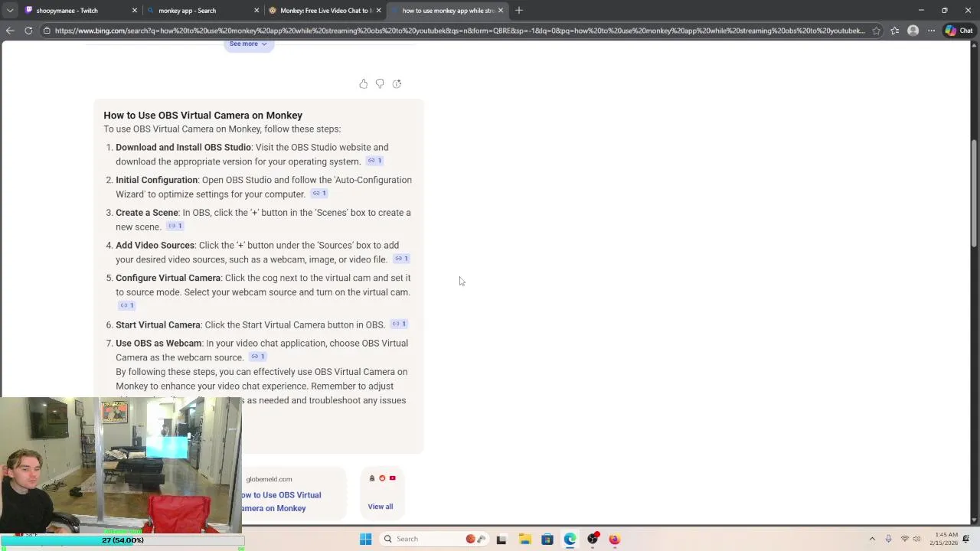Open citation 1 for Create a Scene step
Image resolution: width=980 pixels, height=551 pixels.
175,227
